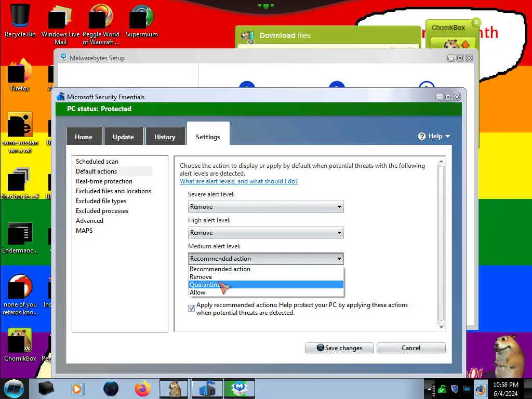The image size is (532, 399).
Task: Select Excluded files and locations
Action: click(x=114, y=191)
